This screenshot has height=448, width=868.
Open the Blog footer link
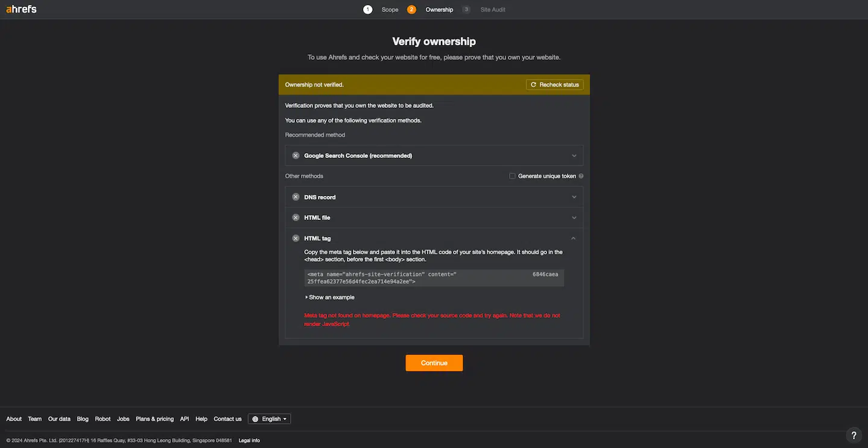pyautogui.click(x=83, y=419)
